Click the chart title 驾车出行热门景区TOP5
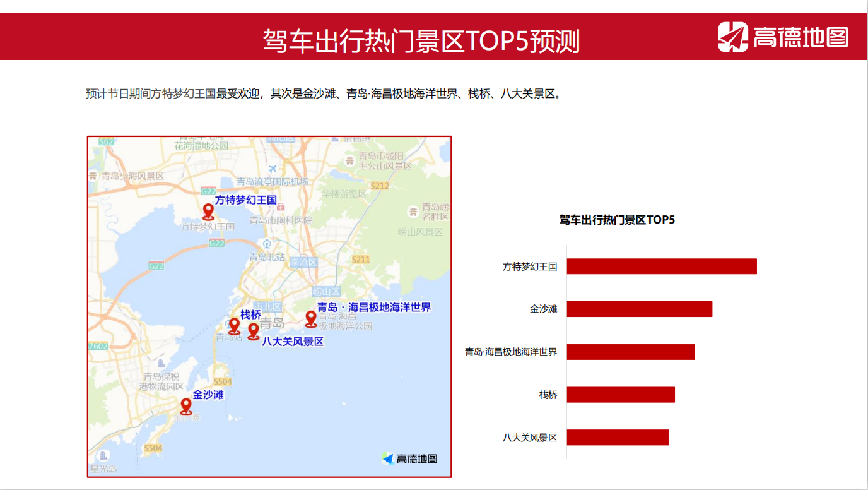This screenshot has width=868, height=490. (617, 220)
